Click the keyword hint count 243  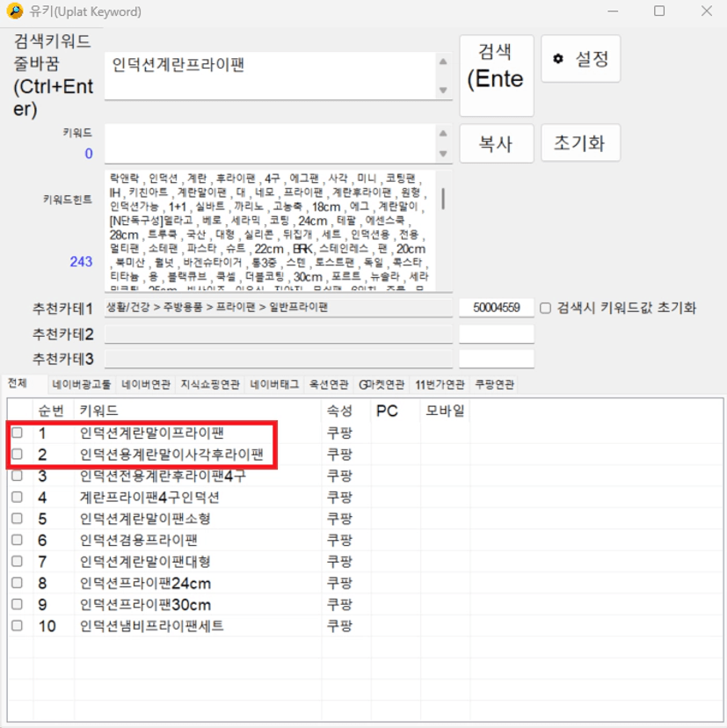pos(81,261)
